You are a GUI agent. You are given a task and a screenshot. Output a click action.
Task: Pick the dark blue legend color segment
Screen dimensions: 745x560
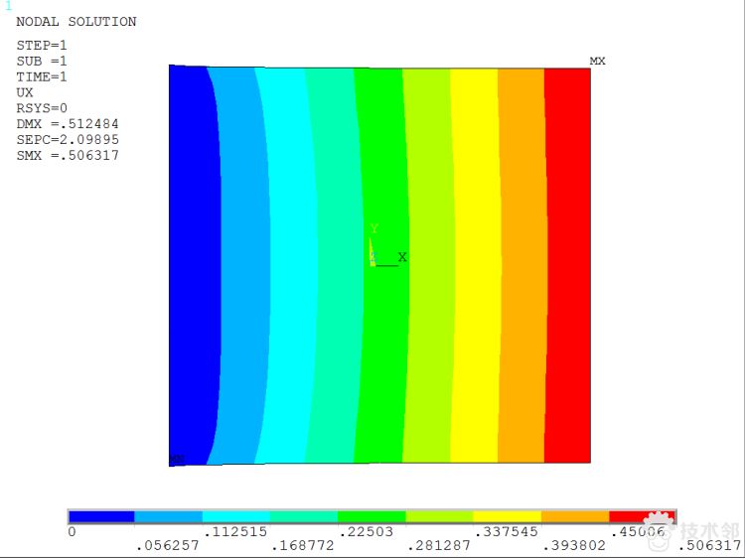tap(101, 516)
